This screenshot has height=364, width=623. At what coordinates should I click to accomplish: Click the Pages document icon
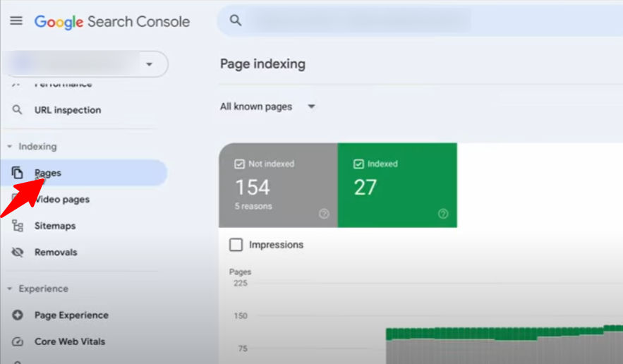17,173
